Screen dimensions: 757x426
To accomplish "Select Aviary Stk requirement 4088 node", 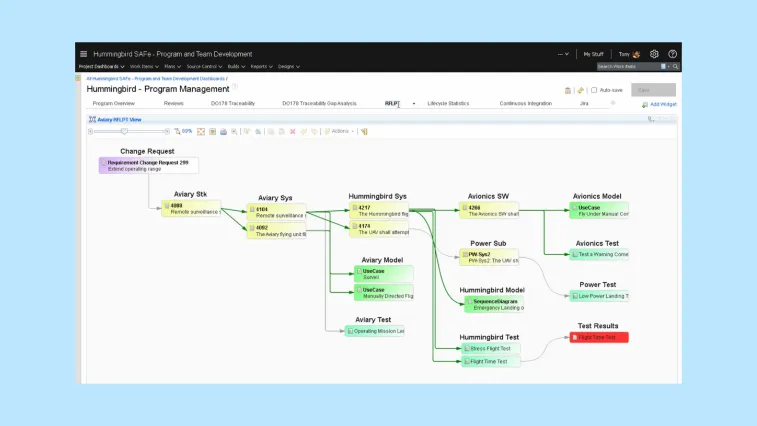I will coord(191,209).
